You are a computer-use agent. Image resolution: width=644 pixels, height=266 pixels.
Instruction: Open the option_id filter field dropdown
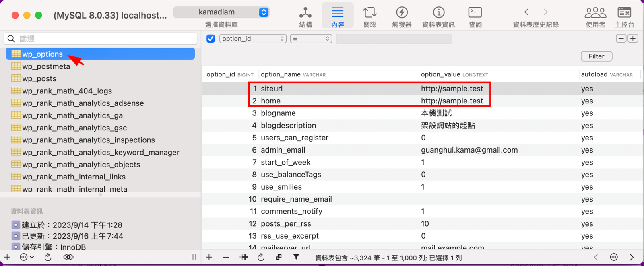pyautogui.click(x=253, y=39)
